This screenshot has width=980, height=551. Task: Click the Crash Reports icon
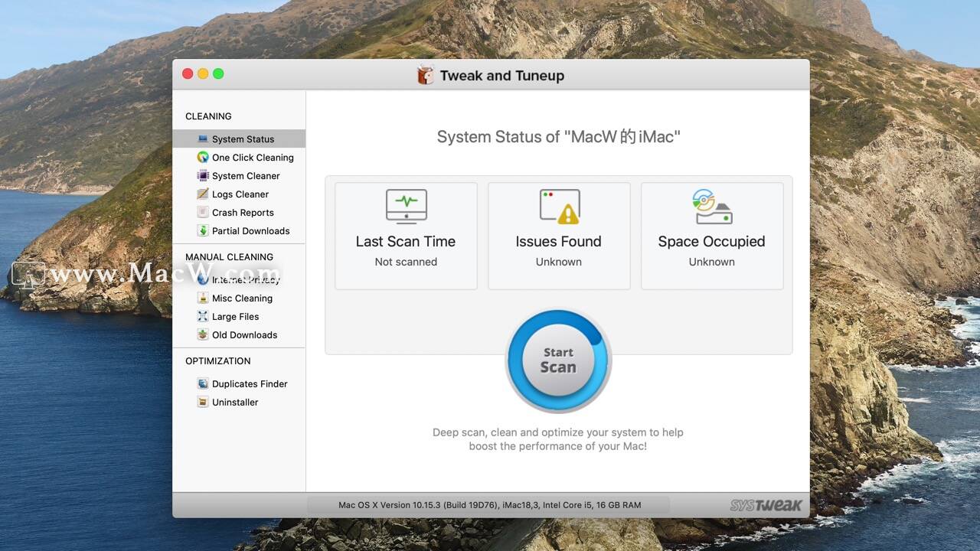point(203,213)
